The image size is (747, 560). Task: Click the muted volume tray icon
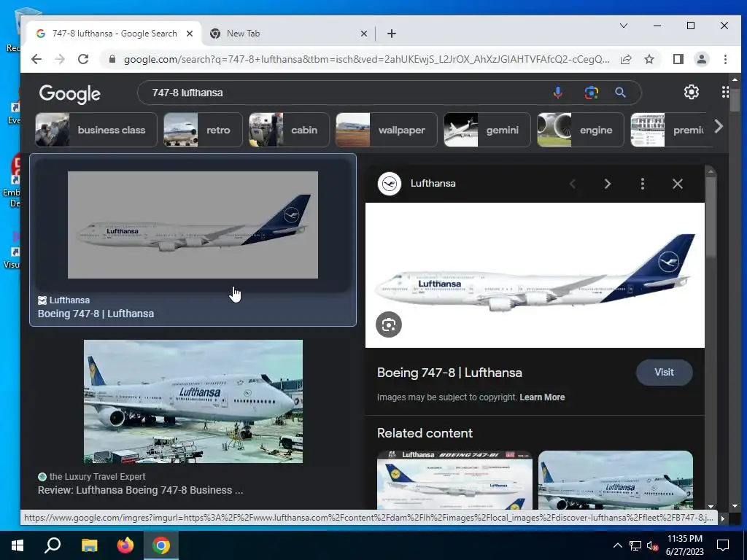(652, 545)
